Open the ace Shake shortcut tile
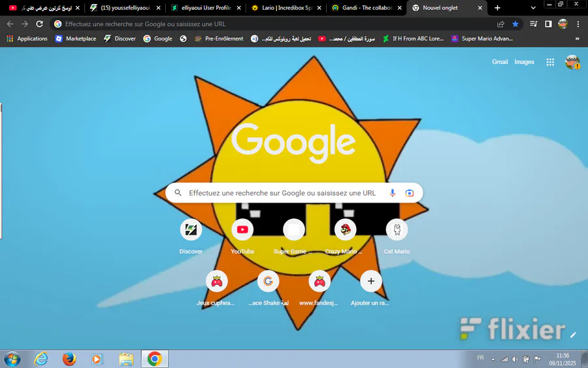Screen dimensions: 588x368 (268, 288)
